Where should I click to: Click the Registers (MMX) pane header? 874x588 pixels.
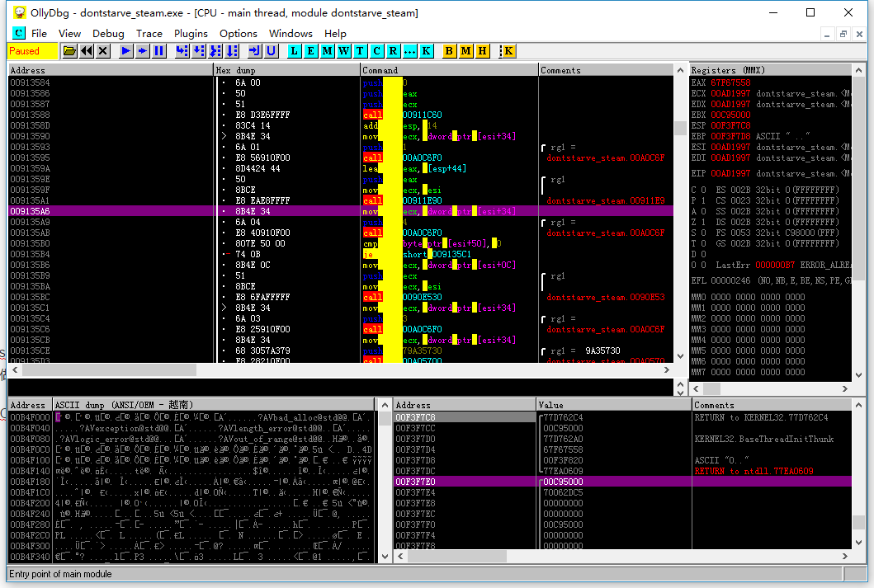pyautogui.click(x=770, y=70)
